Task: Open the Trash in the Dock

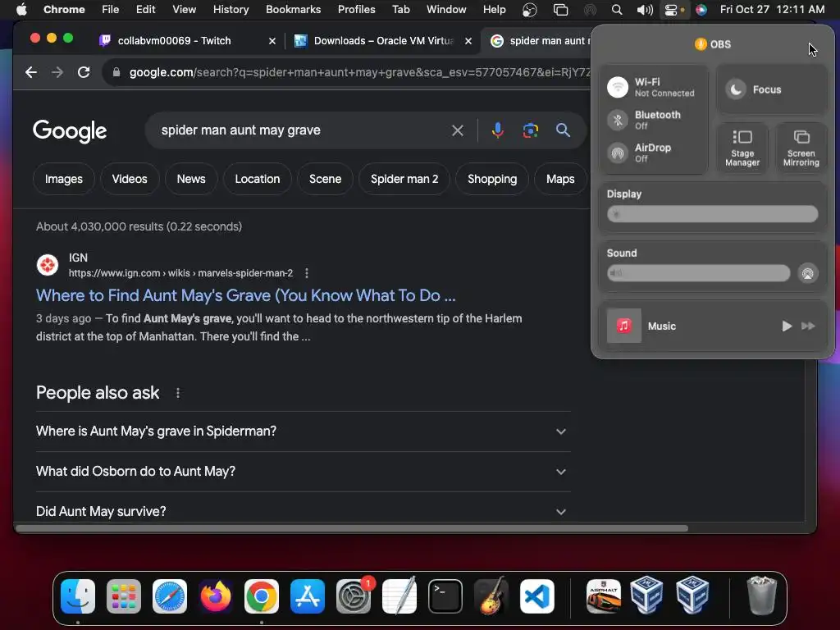Action: pos(761,596)
